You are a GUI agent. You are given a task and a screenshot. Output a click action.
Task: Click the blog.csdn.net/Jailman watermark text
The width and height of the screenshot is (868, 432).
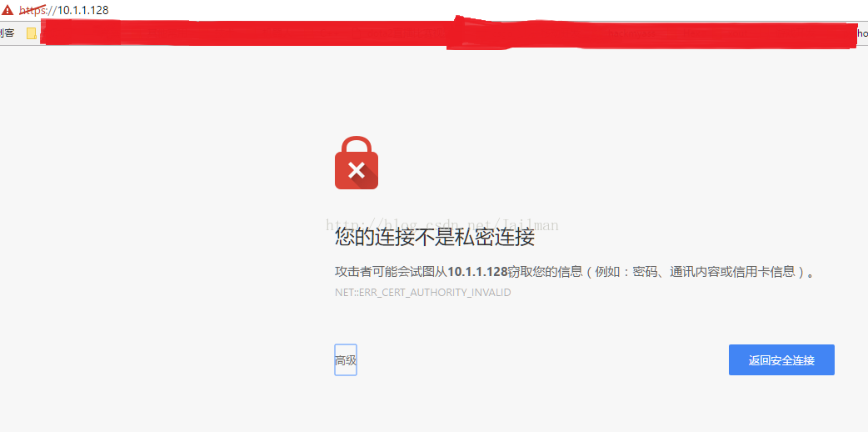pyautogui.click(x=442, y=224)
